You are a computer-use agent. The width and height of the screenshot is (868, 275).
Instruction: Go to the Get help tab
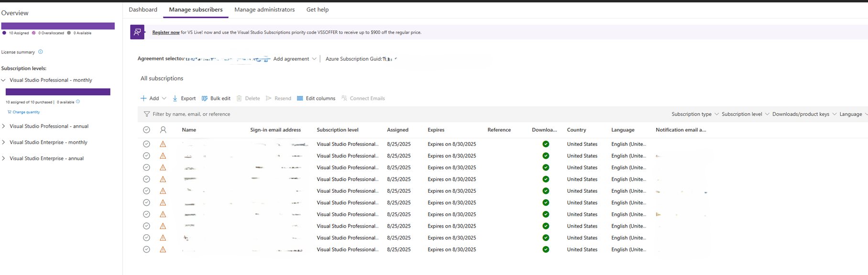[x=318, y=10]
